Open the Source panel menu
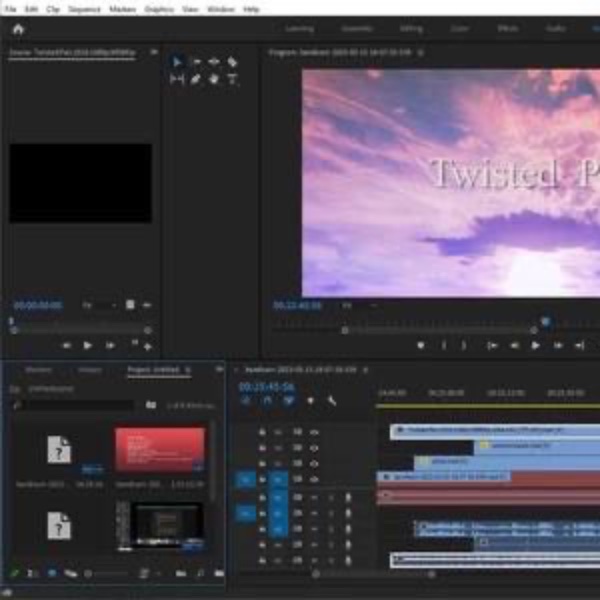 coord(154,52)
